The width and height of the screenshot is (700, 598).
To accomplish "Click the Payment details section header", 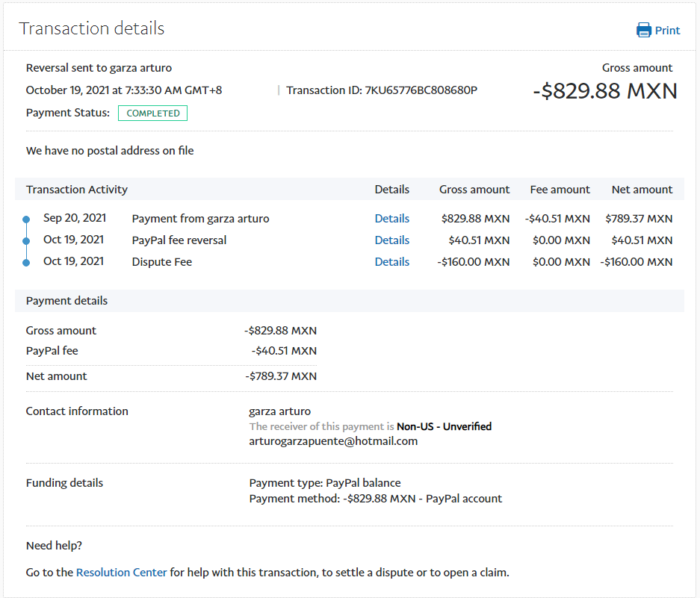I will pos(66,301).
